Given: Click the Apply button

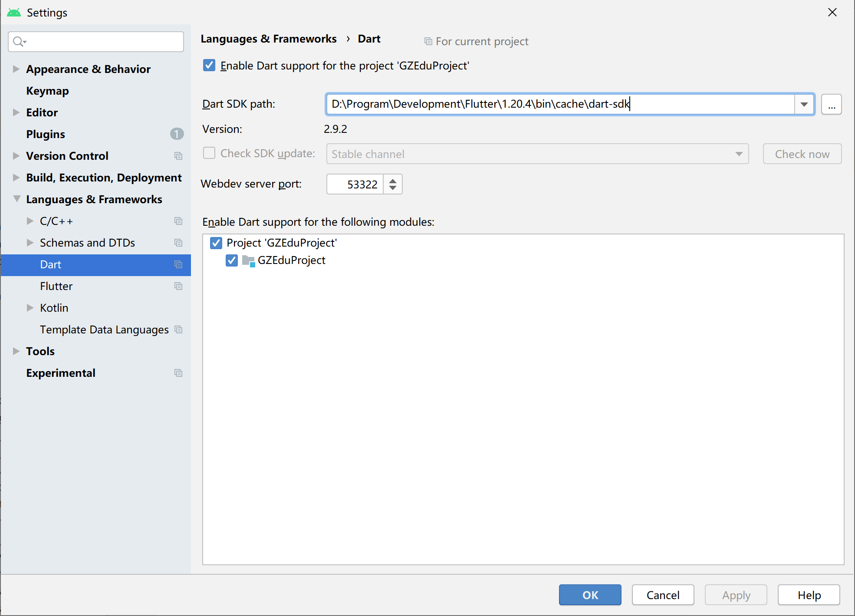Looking at the screenshot, I should point(736,595).
